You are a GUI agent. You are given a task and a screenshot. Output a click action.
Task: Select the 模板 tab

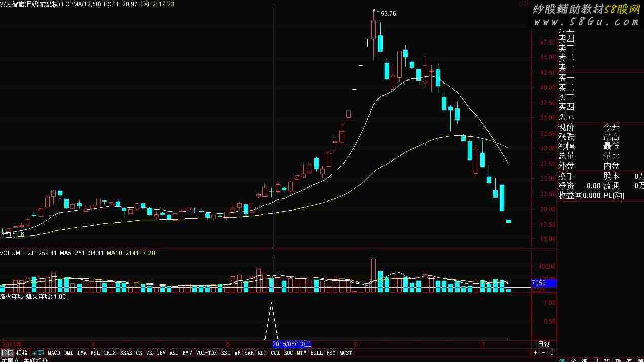[22, 353]
